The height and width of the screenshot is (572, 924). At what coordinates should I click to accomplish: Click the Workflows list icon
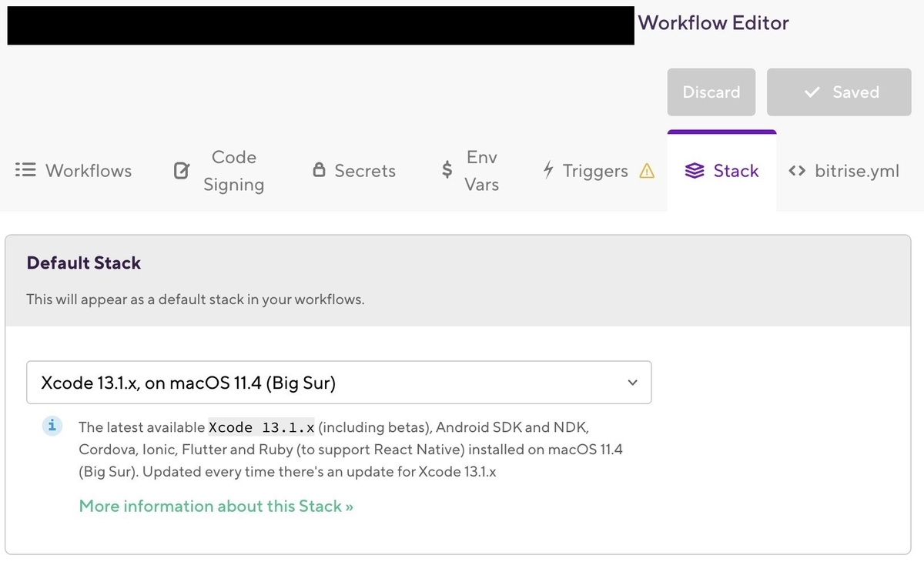pos(25,170)
